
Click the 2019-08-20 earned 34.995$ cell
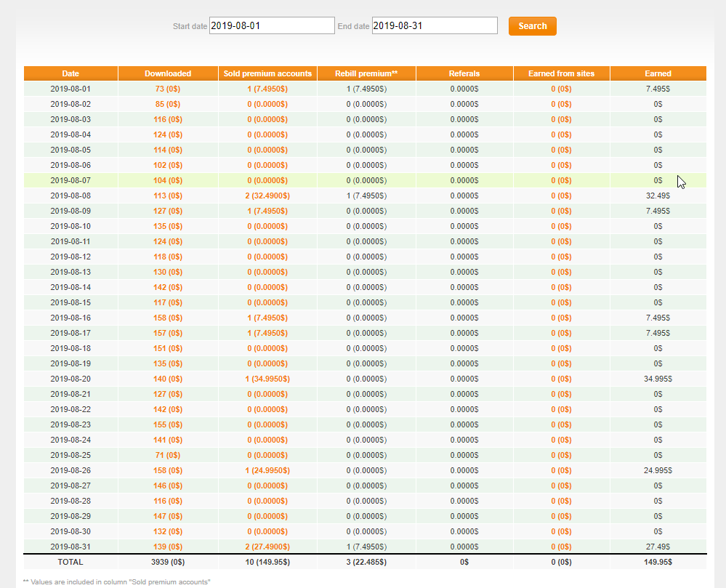pos(658,379)
